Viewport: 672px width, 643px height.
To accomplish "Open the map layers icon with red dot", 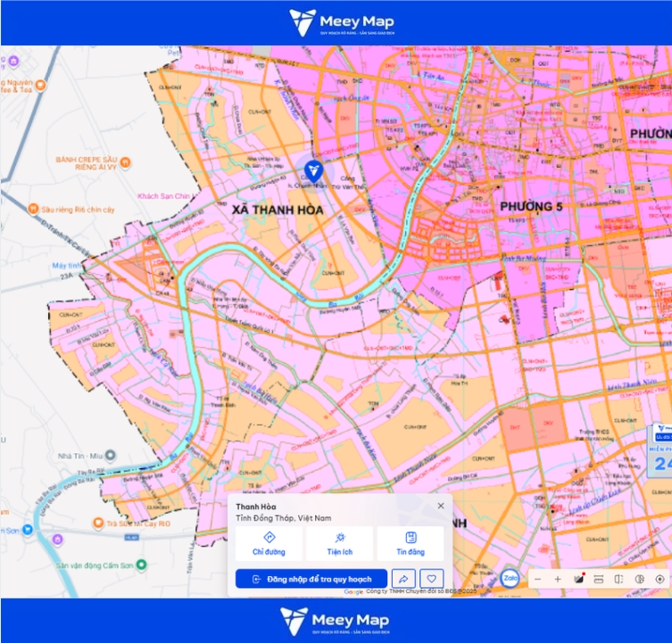I will point(579,579).
